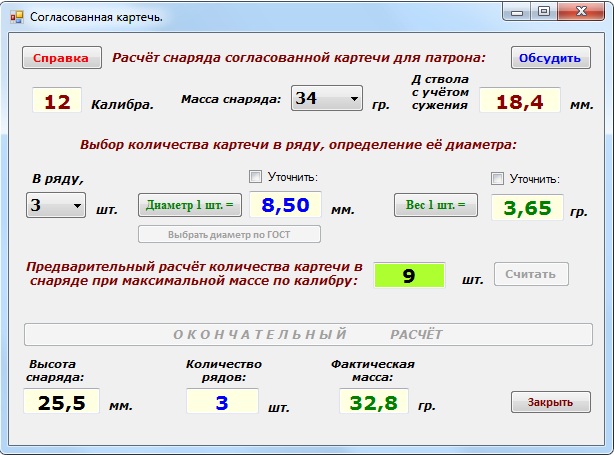Toggle Уточнить checkbox above the weight field

[x=498, y=178]
